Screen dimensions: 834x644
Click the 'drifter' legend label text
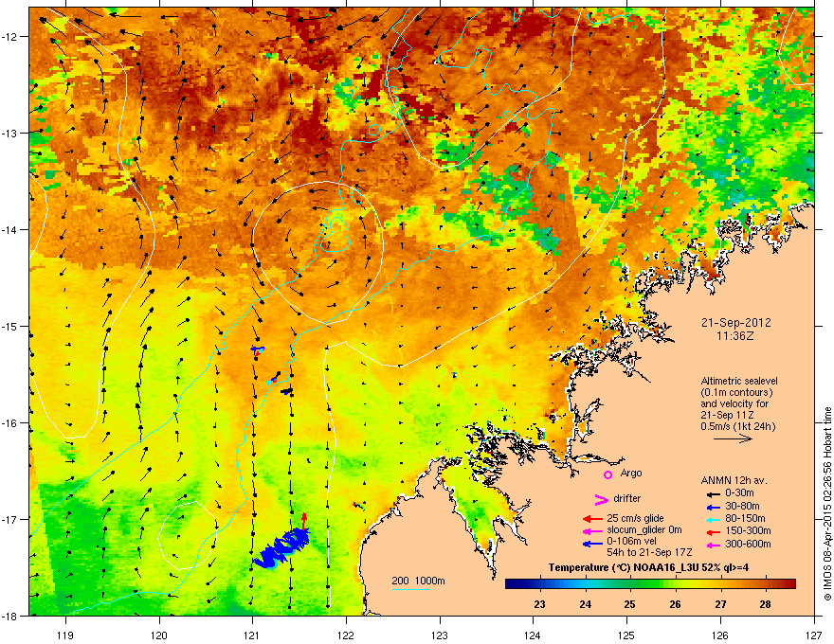tap(627, 498)
